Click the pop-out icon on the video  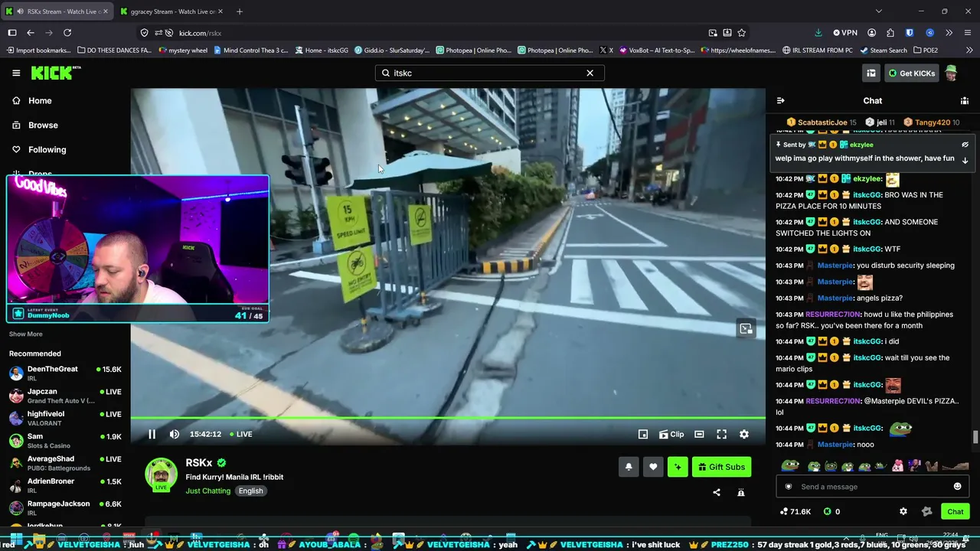pos(746,328)
